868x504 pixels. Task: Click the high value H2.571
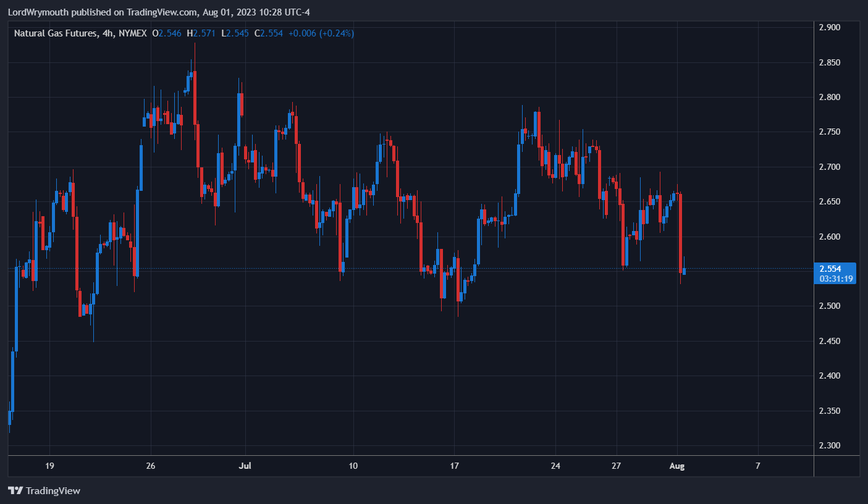coord(201,33)
